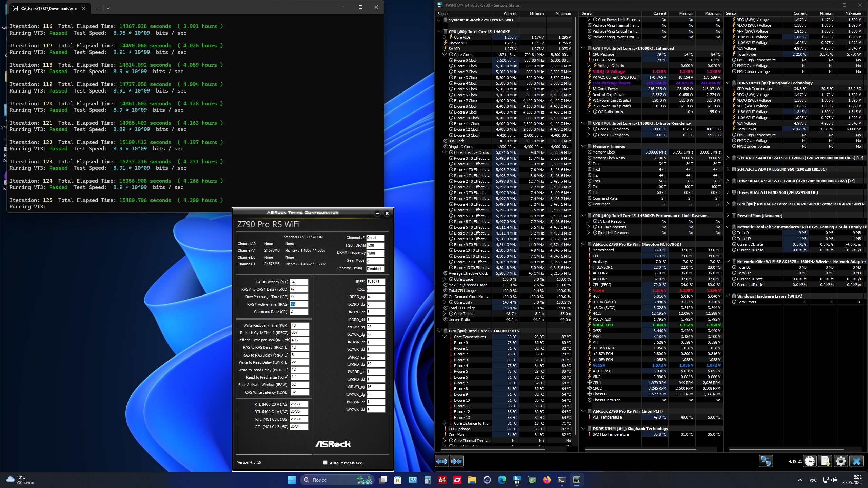Minimize the ASRock Timing Configurator window
The image size is (868, 488).
[x=377, y=213]
